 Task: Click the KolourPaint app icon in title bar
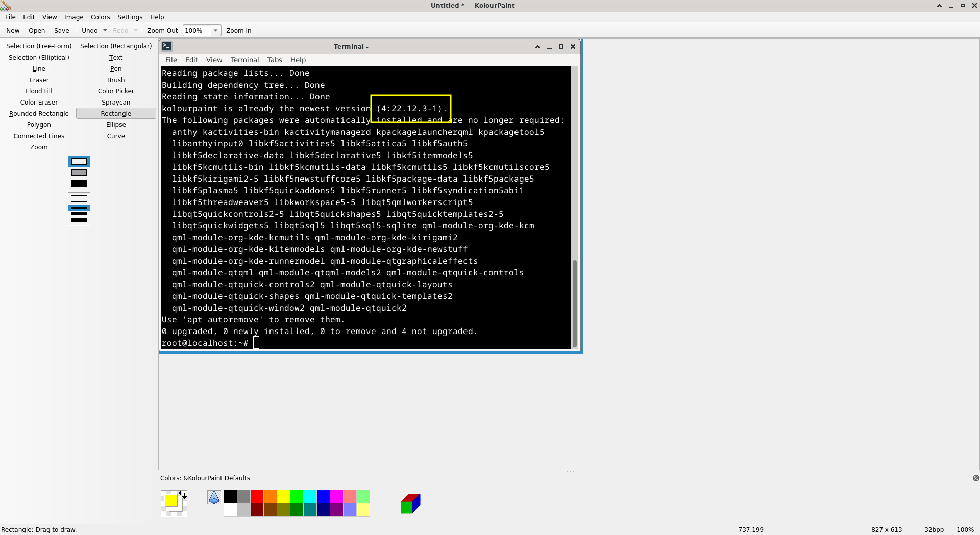tap(6, 6)
